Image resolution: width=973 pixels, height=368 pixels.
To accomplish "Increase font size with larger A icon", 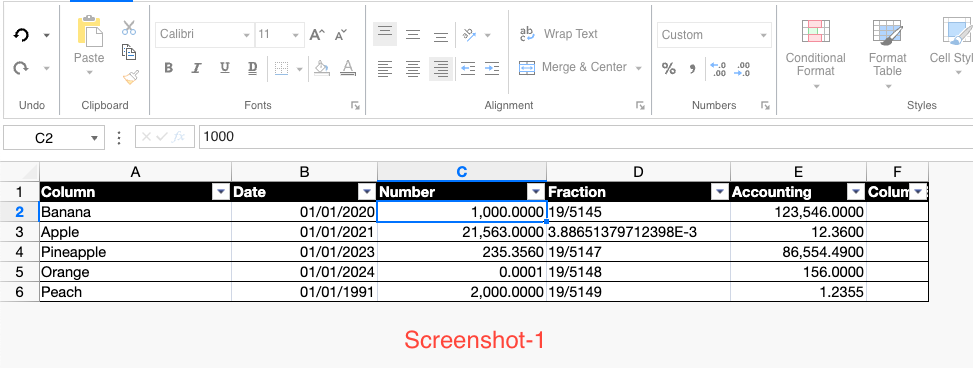I will [317, 35].
